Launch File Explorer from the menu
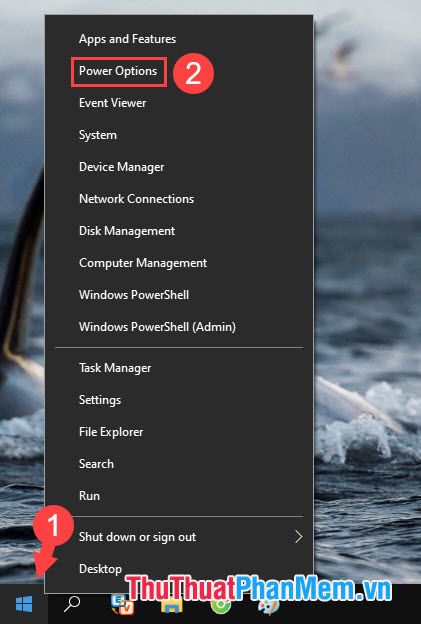 179,432
